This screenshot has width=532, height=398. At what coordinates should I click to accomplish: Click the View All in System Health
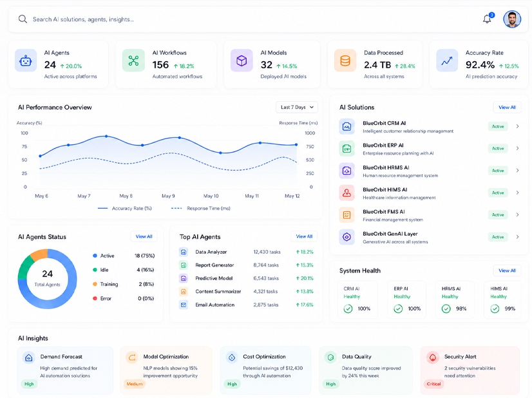pos(508,270)
